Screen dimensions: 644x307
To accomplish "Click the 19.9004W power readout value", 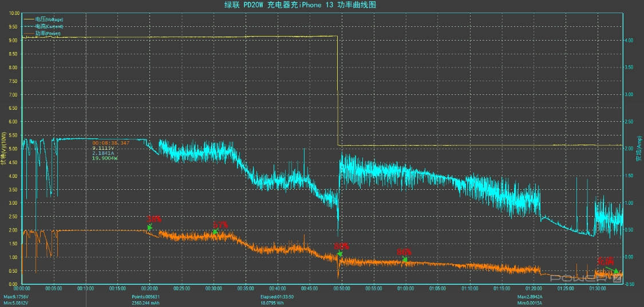I will point(105,158).
